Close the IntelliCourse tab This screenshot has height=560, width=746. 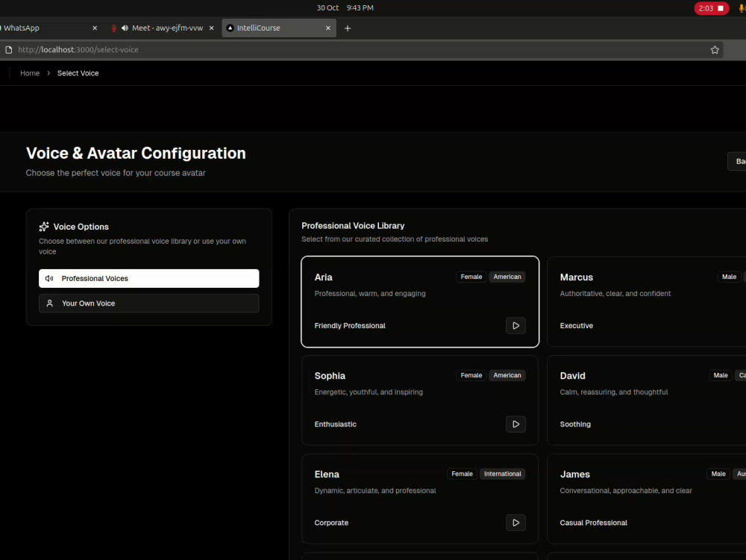(x=327, y=28)
